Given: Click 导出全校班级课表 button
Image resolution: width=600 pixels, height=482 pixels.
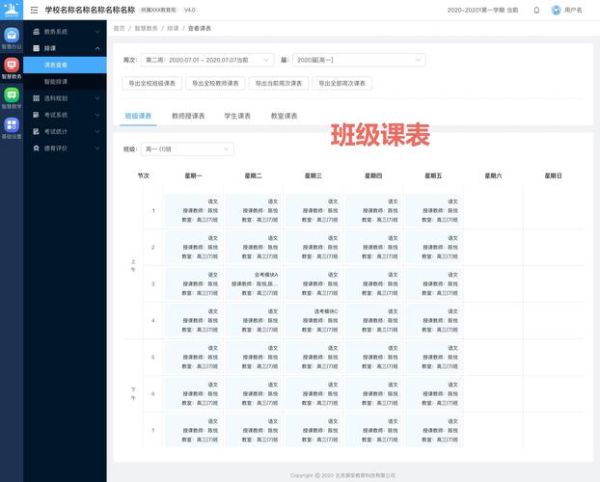Looking at the screenshot, I should pos(152,83).
